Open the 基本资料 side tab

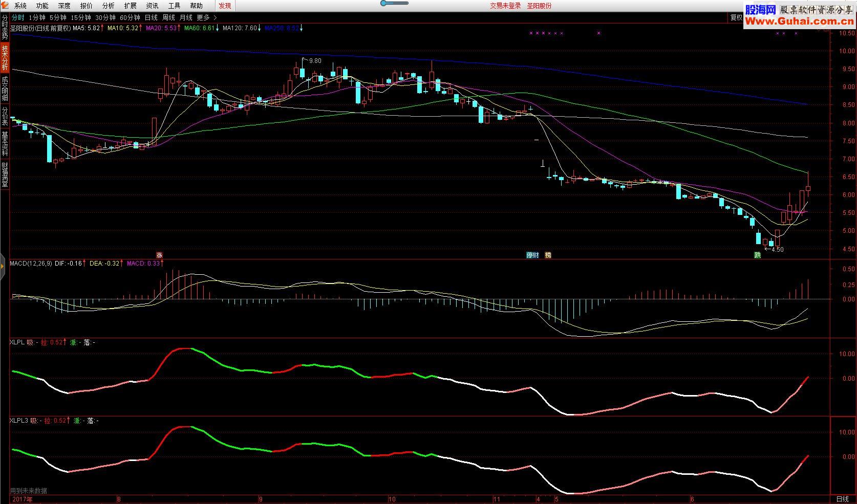pyautogui.click(x=5, y=144)
